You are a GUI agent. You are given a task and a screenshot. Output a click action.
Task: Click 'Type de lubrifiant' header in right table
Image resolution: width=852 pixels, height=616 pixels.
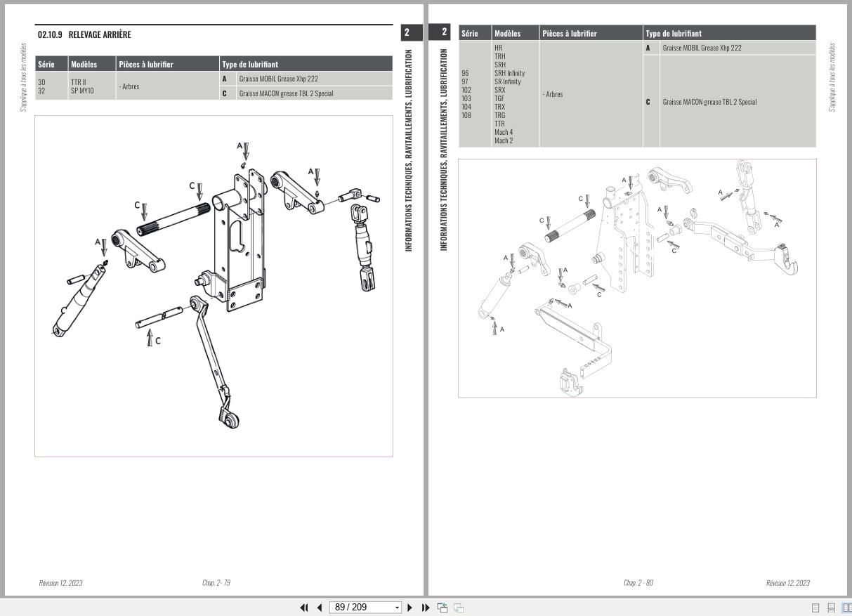[x=674, y=33]
